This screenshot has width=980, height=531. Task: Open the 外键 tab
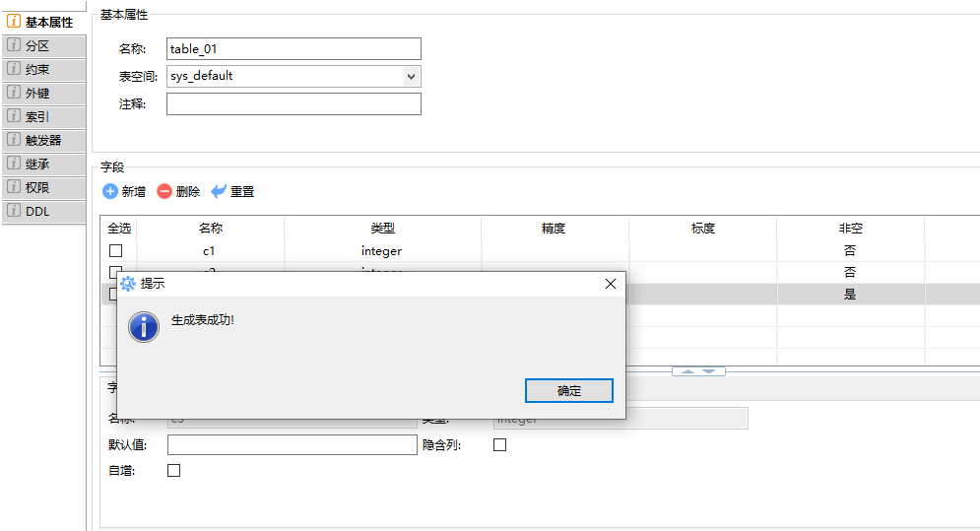(x=37, y=93)
